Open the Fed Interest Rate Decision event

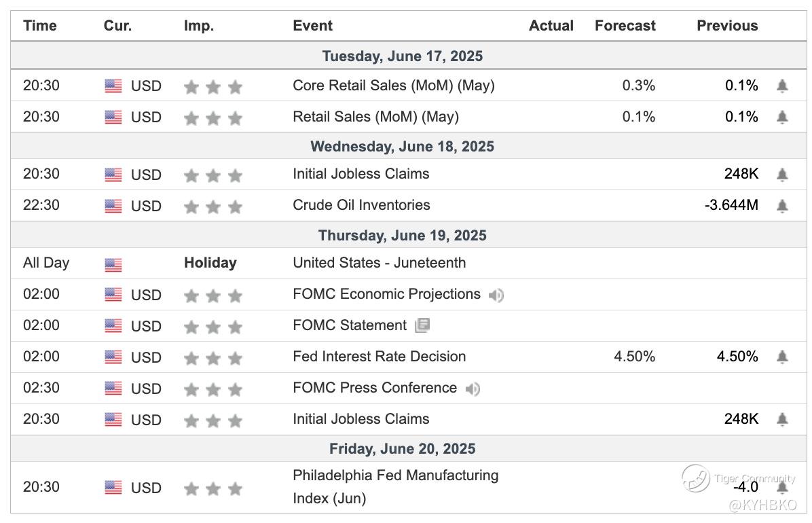tap(379, 357)
